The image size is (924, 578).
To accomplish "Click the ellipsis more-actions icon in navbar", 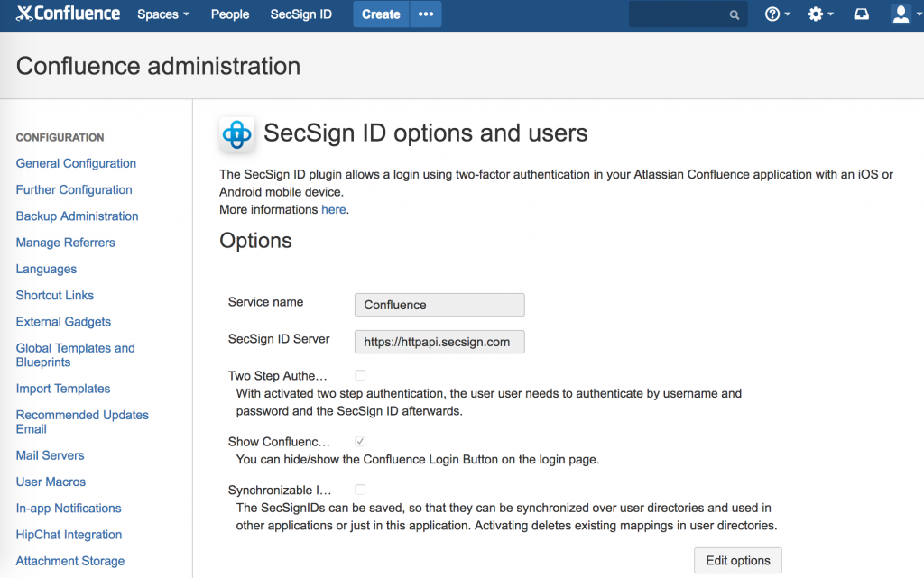I will coord(425,14).
